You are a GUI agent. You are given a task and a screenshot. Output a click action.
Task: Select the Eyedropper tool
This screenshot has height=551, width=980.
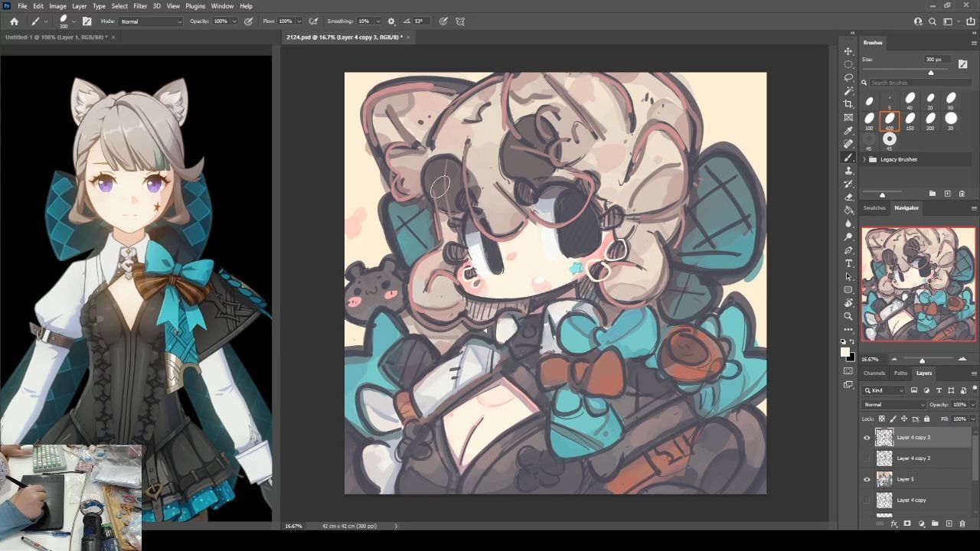pos(848,131)
